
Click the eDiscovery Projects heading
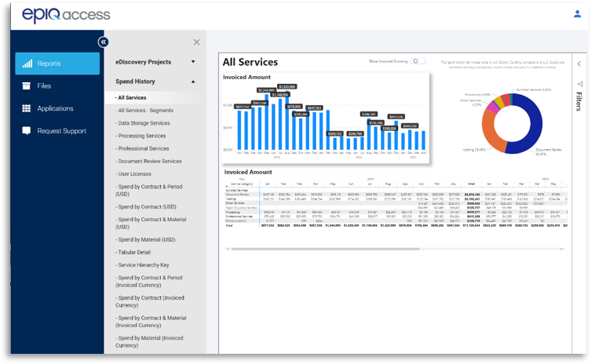coord(143,62)
